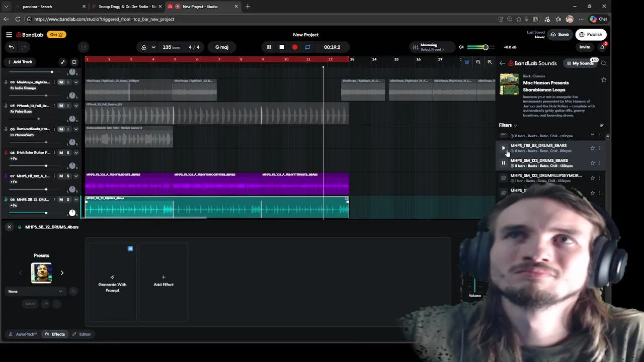Toggle the metronome icon

(144, 47)
